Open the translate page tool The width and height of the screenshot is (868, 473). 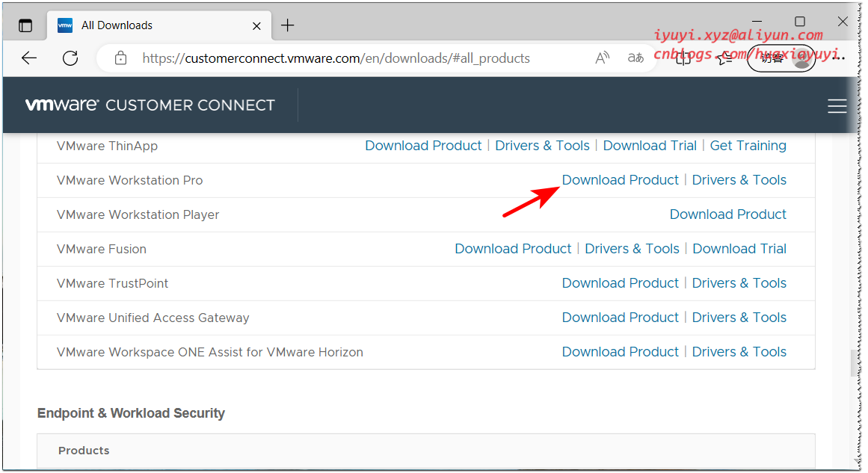coord(635,58)
